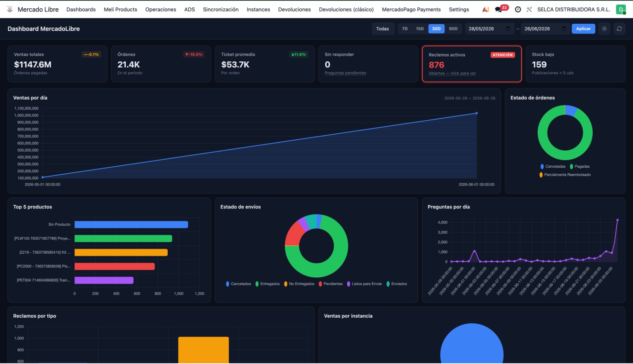This screenshot has width=633, height=364.
Task: Open the green D user avatar
Action: (x=621, y=9)
